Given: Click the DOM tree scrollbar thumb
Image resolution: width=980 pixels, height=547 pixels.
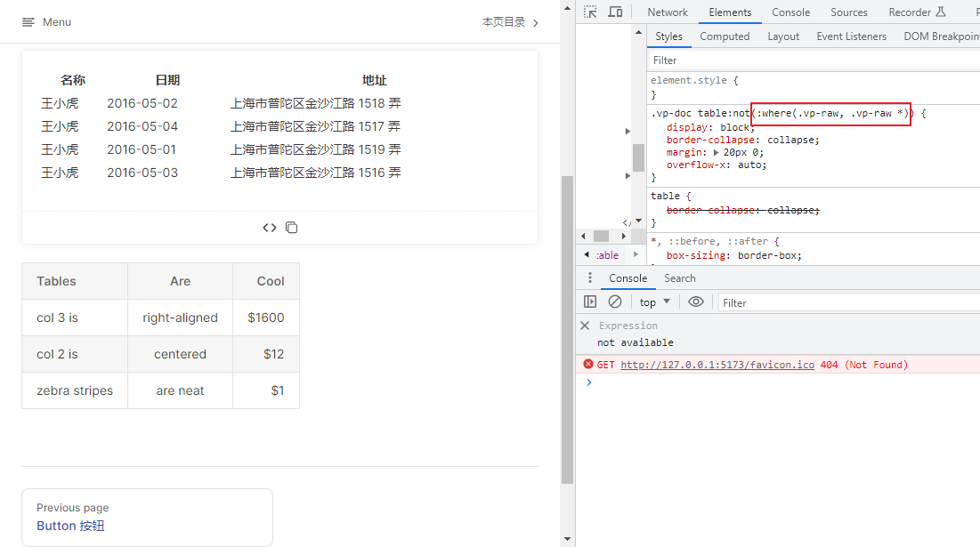Looking at the screenshot, I should point(638,157).
